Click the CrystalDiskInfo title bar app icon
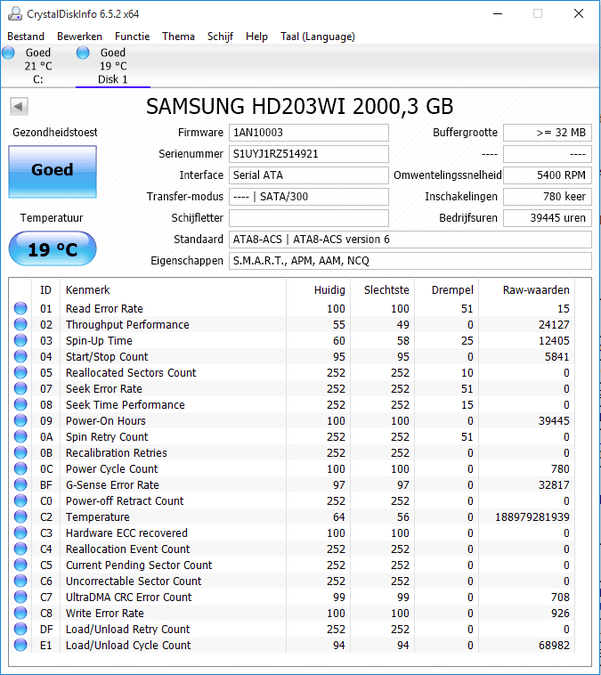Screen dimensions: 601x675 coord(15,14)
